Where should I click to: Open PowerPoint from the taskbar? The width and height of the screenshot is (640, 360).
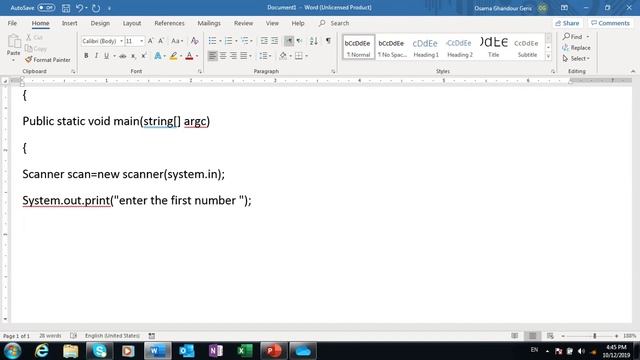pos(273,351)
